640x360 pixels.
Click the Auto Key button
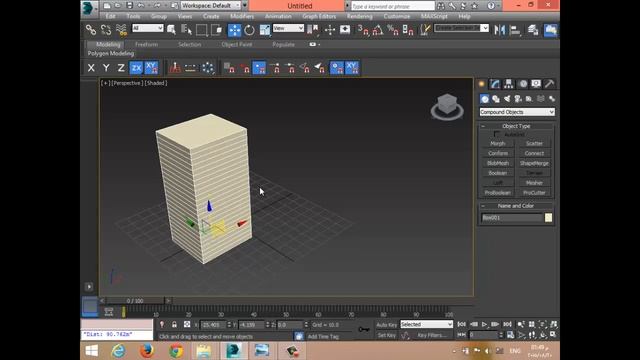tap(387, 325)
